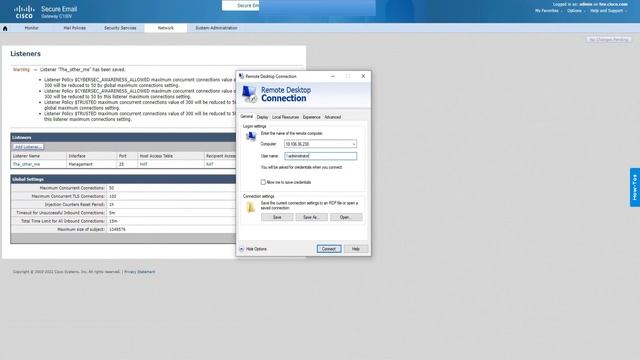This screenshot has height=360, width=640.
Task: Close the Remote Desktop Connection window
Action: tap(363, 76)
